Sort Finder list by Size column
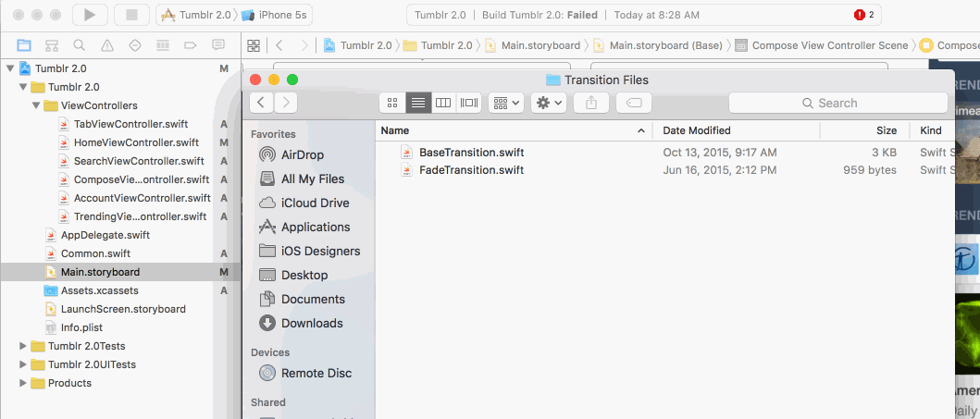 (865, 130)
